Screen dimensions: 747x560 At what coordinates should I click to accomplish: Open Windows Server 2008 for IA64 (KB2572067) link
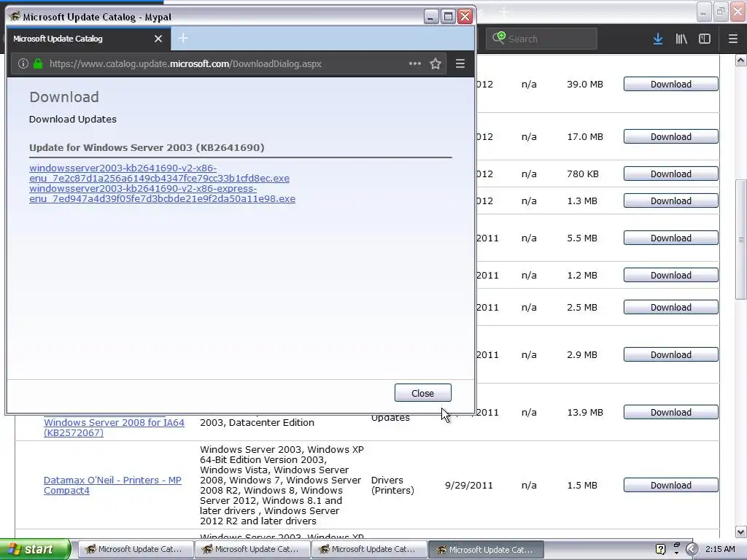click(x=114, y=427)
